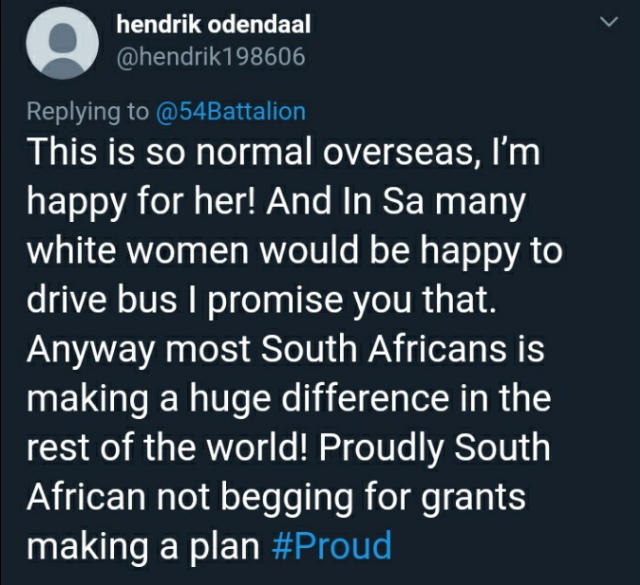Click the words "And In Sa many"
Screen dimensions: 640x585
(x=396, y=202)
